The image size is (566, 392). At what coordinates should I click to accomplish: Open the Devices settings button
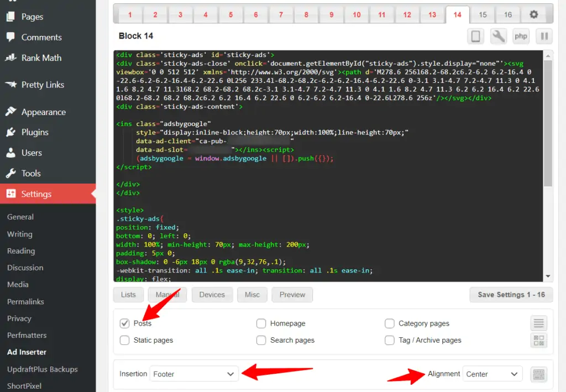point(212,295)
